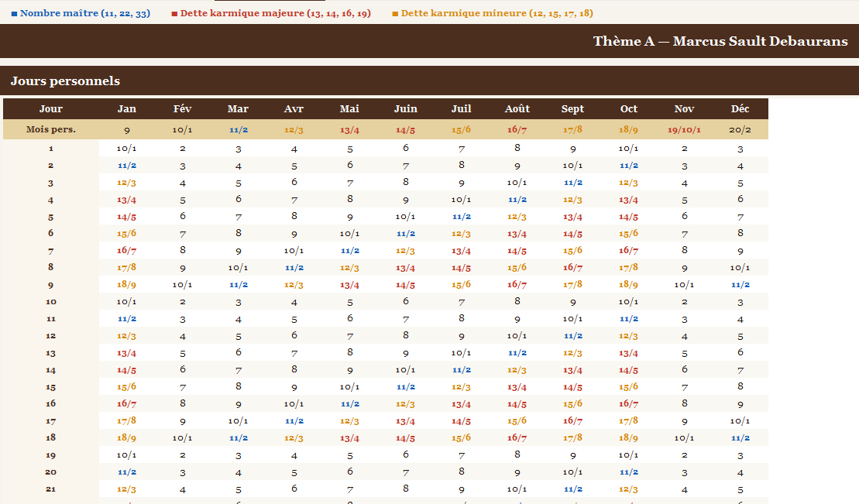The image size is (859, 504).
Task: Click the red Dette karmique majeure legend square
Action: pos(174,14)
